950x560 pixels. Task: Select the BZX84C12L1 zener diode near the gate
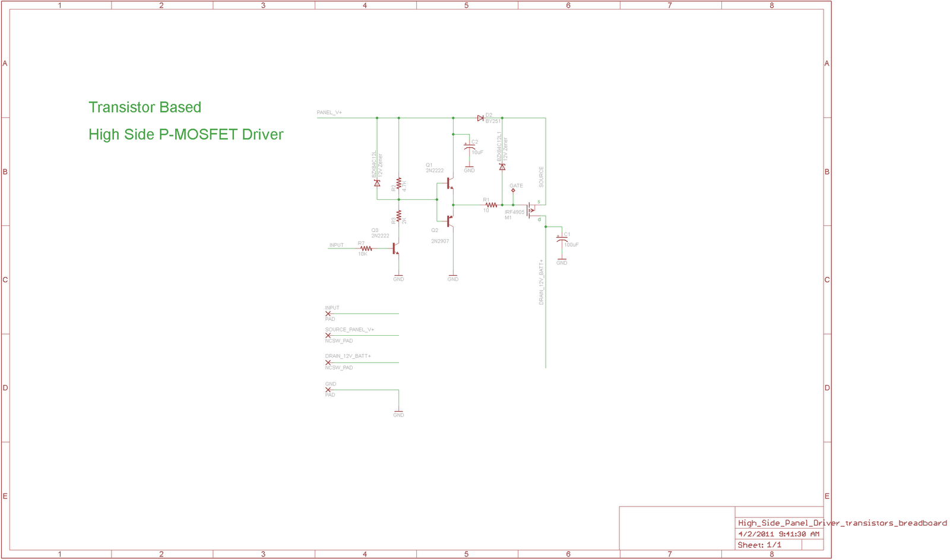[502, 167]
